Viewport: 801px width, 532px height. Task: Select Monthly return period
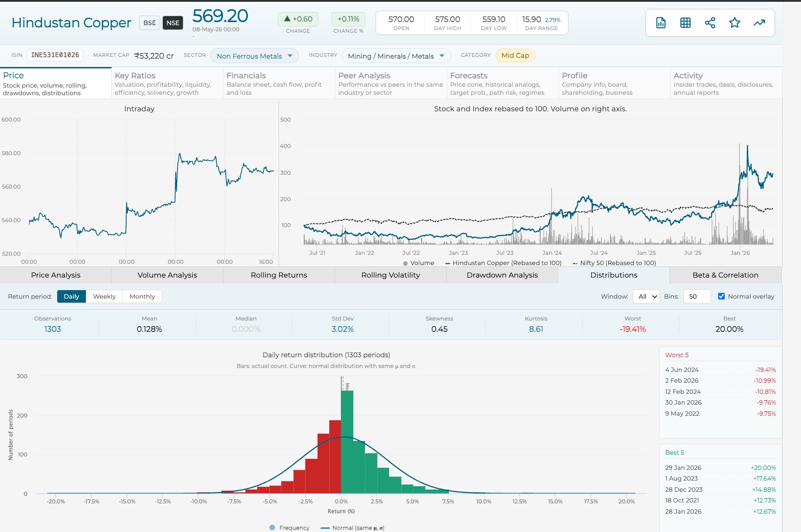click(142, 296)
